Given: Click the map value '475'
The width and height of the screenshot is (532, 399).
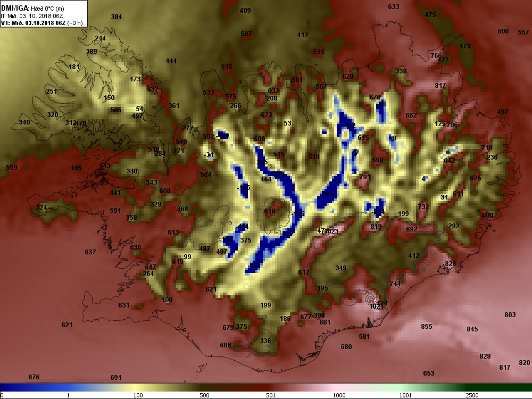Looking at the screenshot, I should point(430,14).
